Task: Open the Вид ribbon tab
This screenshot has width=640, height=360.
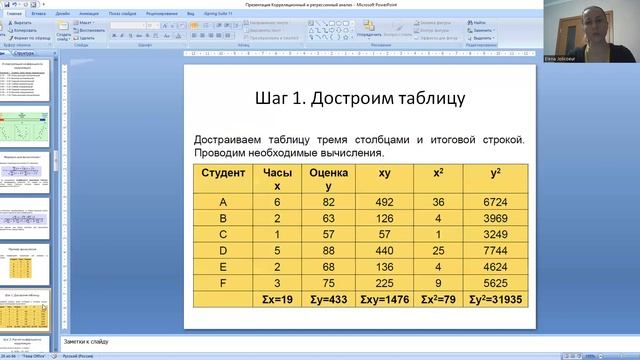Action: [x=191, y=13]
